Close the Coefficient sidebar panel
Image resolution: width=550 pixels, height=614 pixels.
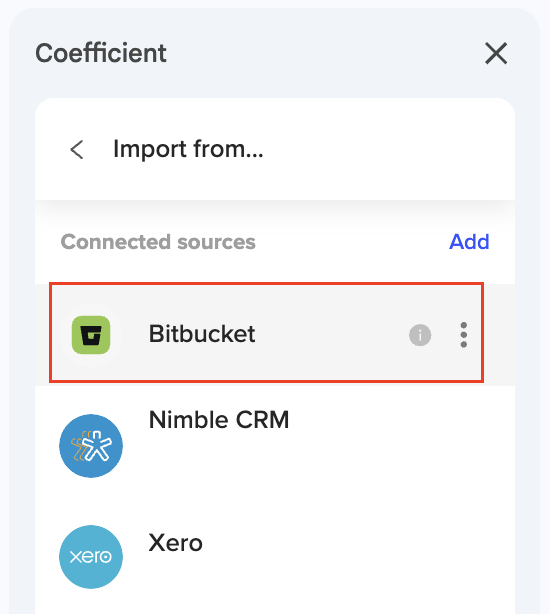click(x=496, y=53)
